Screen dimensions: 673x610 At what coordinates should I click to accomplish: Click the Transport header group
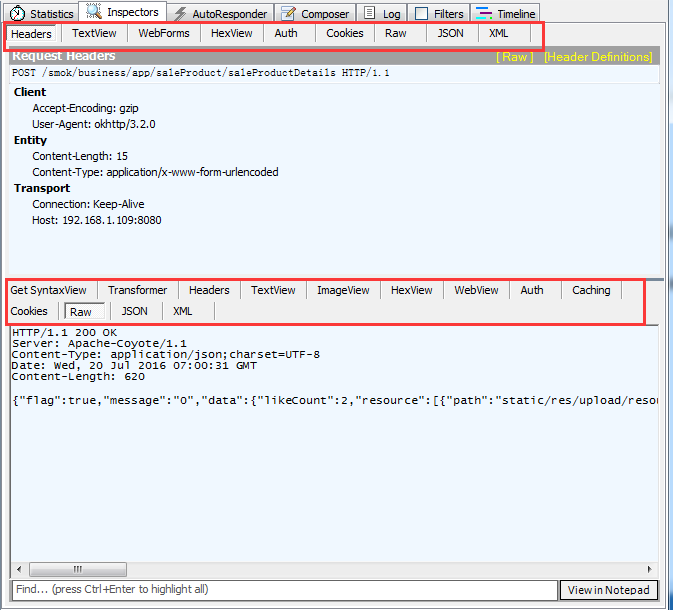click(42, 188)
